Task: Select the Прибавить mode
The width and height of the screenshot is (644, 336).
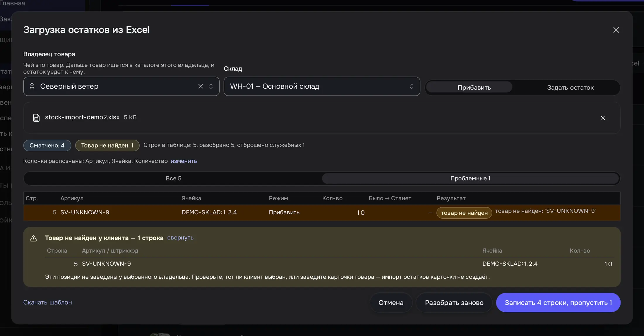Action: (x=469, y=87)
